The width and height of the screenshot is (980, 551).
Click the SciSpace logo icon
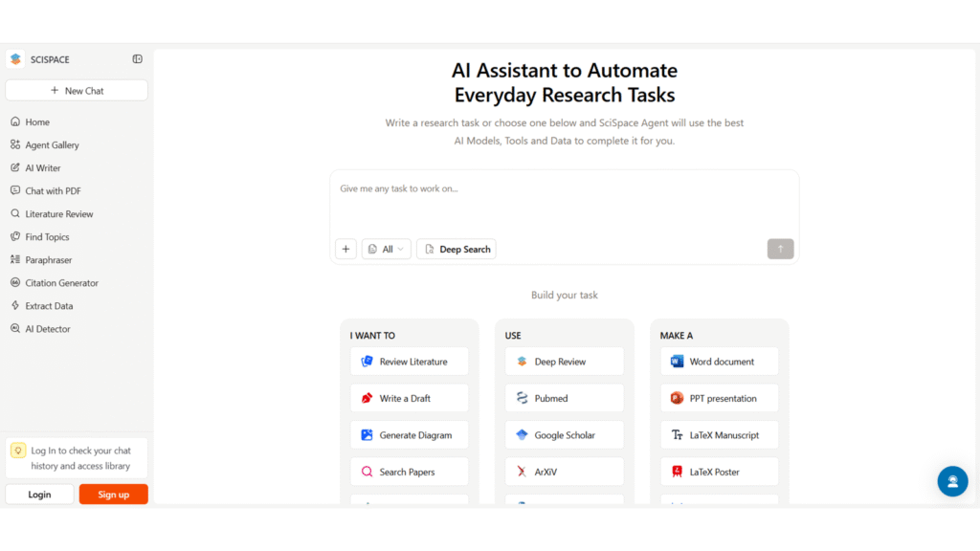click(x=15, y=59)
